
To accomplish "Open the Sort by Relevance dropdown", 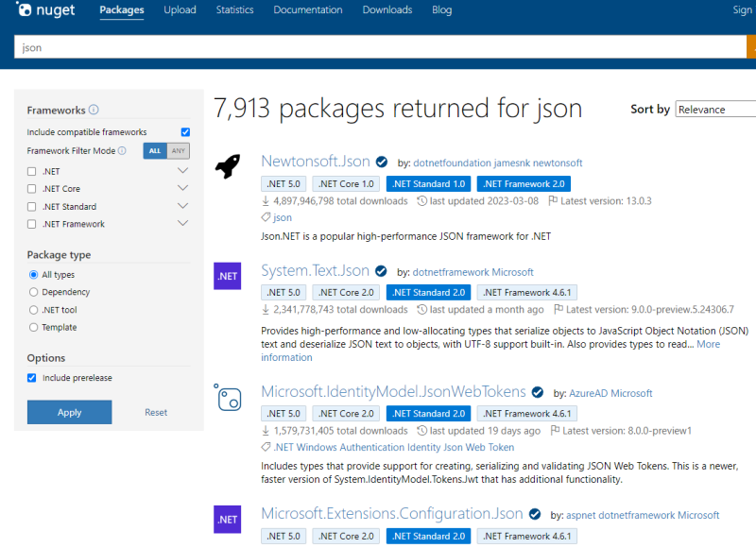I will click(715, 110).
